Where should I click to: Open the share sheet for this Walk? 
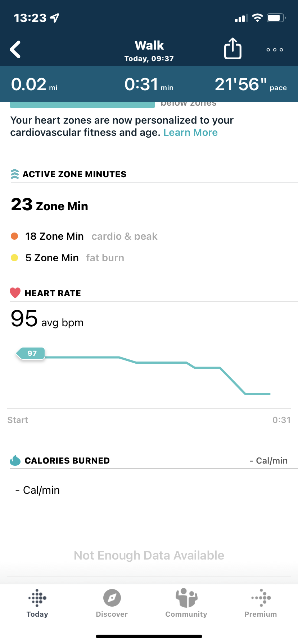[x=233, y=49]
